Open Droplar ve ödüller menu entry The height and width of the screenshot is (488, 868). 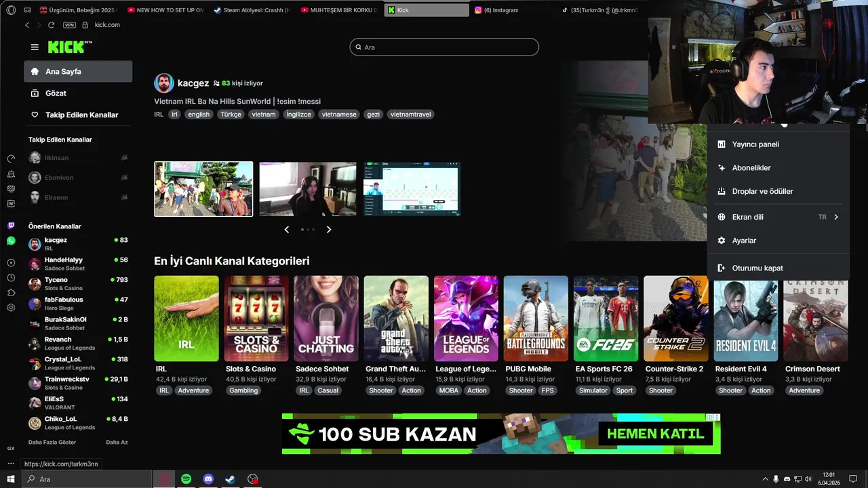[x=778, y=191]
